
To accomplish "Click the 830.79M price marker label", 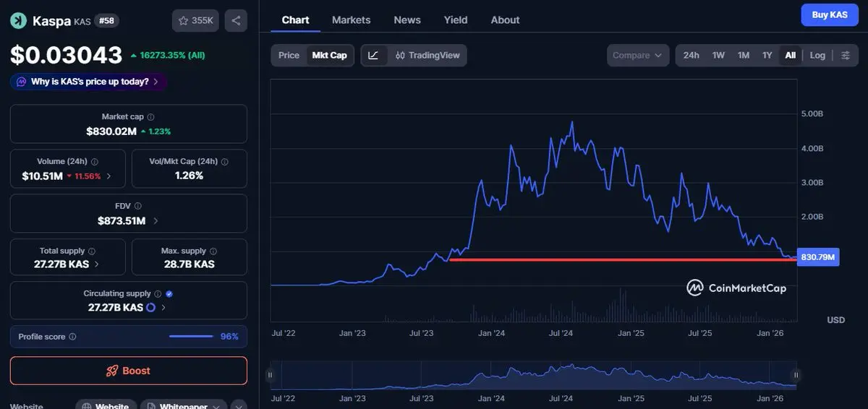I will [x=818, y=257].
